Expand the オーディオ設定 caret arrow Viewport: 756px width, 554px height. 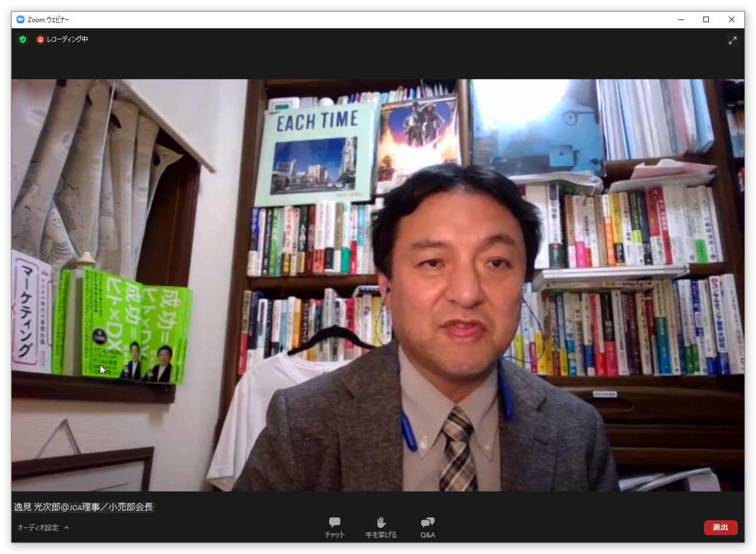click(66, 527)
